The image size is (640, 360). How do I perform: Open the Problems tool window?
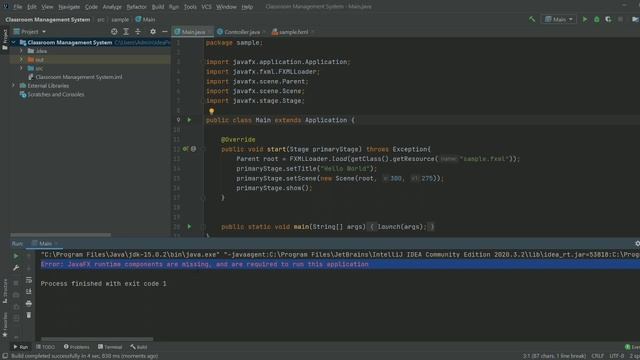pyautogui.click(x=76, y=347)
